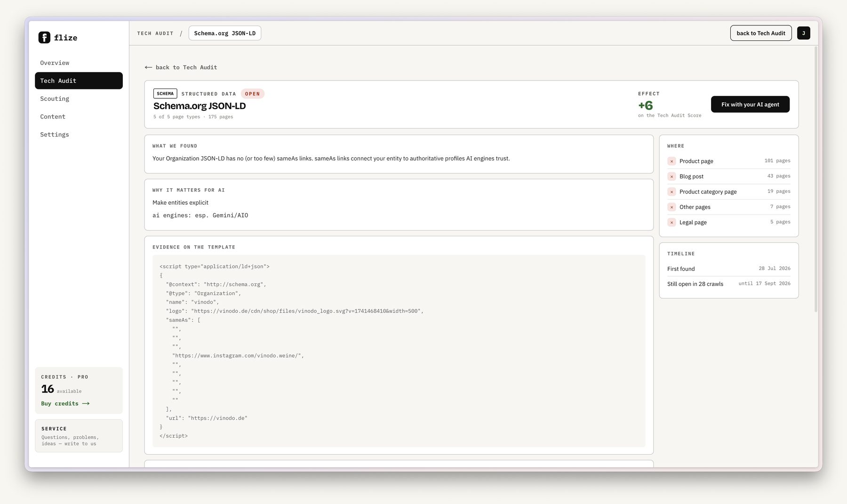Click the flize logo icon
Image resolution: width=847 pixels, height=504 pixels.
[x=44, y=38]
